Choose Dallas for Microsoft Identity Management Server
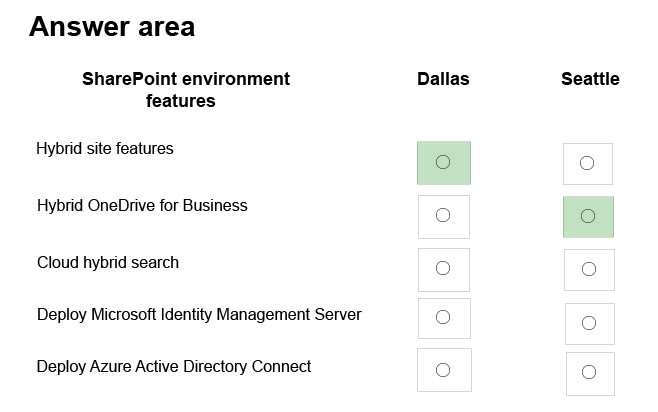 [x=443, y=317]
